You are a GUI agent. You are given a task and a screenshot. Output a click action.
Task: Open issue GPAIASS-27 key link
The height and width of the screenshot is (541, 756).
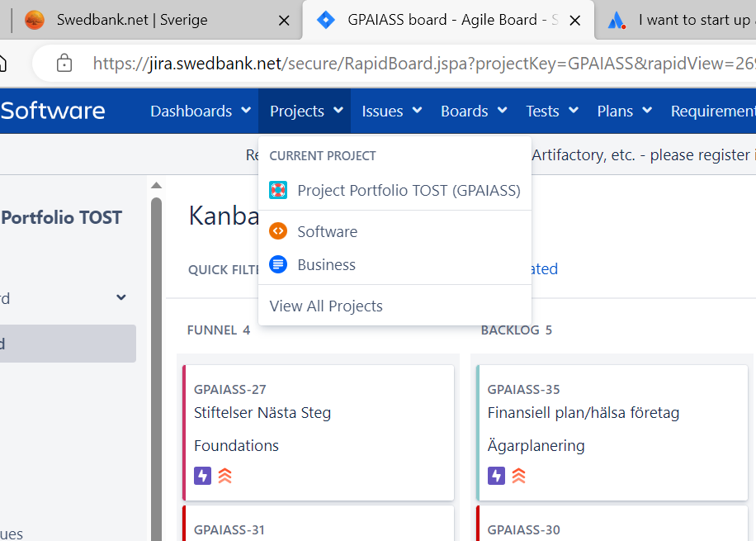[230, 390]
